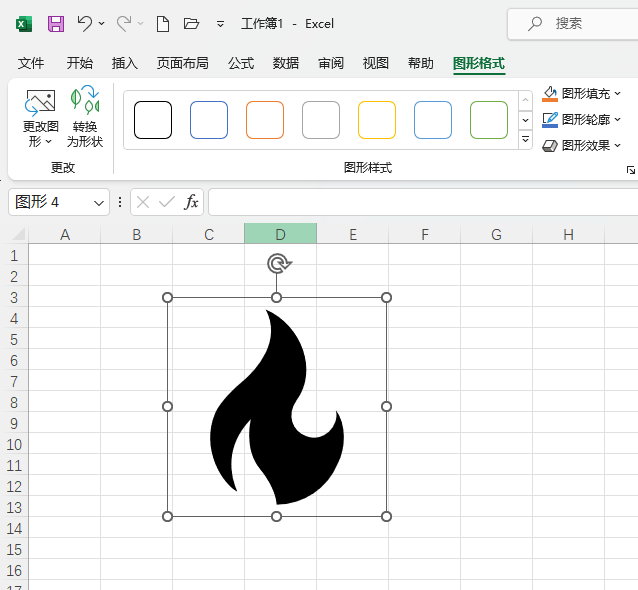Viewport: 638px width, 590px height.
Task: Click the Save icon in title bar
Action: point(56,23)
